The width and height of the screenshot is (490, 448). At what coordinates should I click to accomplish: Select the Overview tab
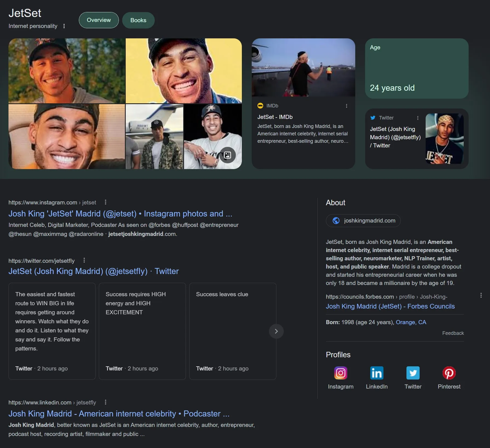[x=99, y=20]
